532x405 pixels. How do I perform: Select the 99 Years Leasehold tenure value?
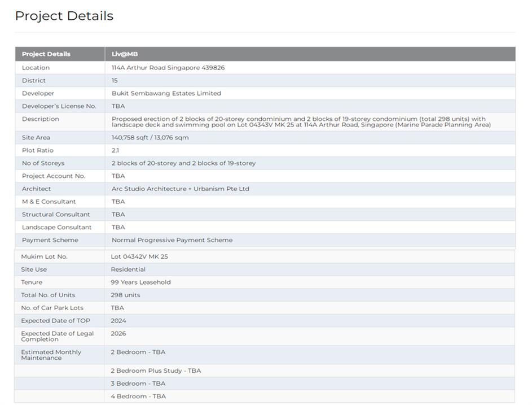(140, 282)
